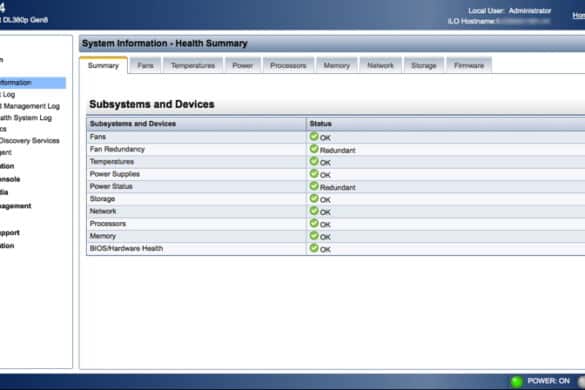Open the Temperatures tab
The height and width of the screenshot is (390, 585).
click(x=193, y=65)
